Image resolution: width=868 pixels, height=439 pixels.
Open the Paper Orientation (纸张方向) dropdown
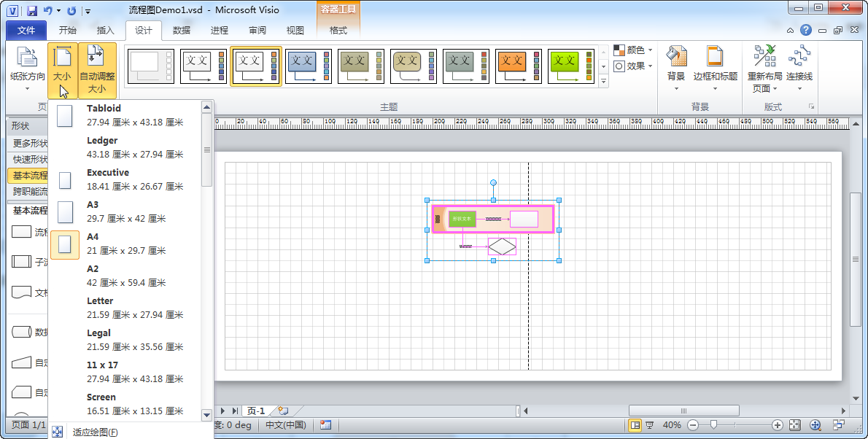click(x=27, y=69)
